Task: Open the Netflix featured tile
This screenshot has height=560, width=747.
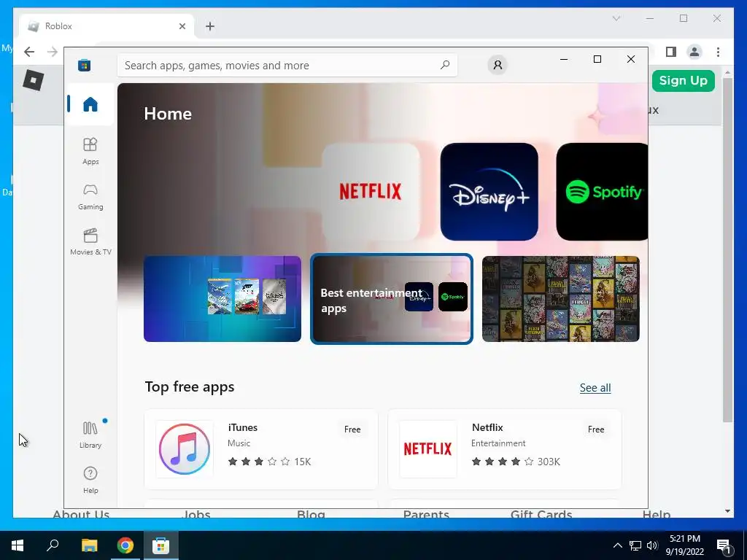Action: (371, 192)
